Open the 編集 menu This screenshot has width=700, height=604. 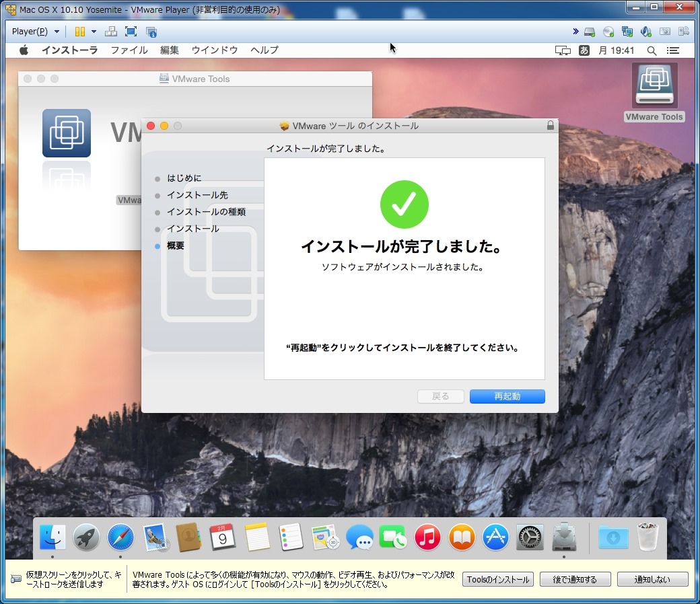(170, 50)
